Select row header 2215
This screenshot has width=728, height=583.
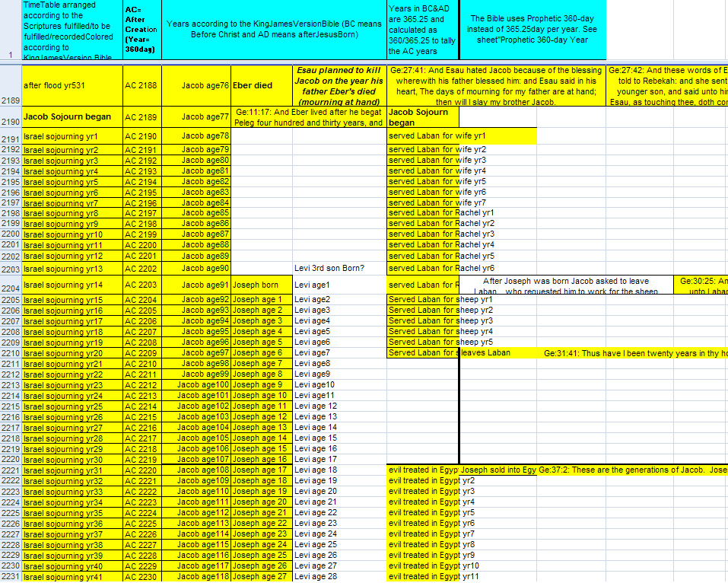[x=11, y=406]
